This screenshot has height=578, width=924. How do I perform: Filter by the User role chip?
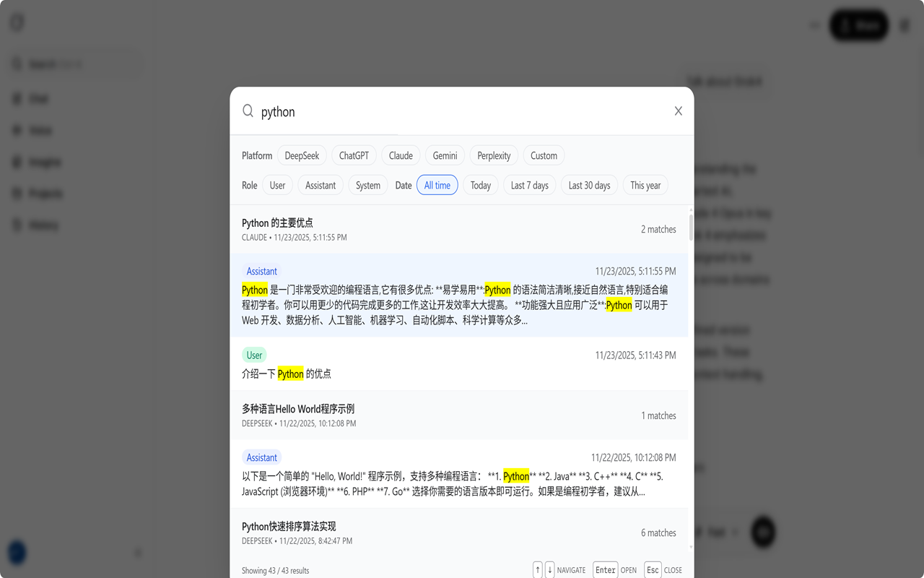[x=277, y=185]
